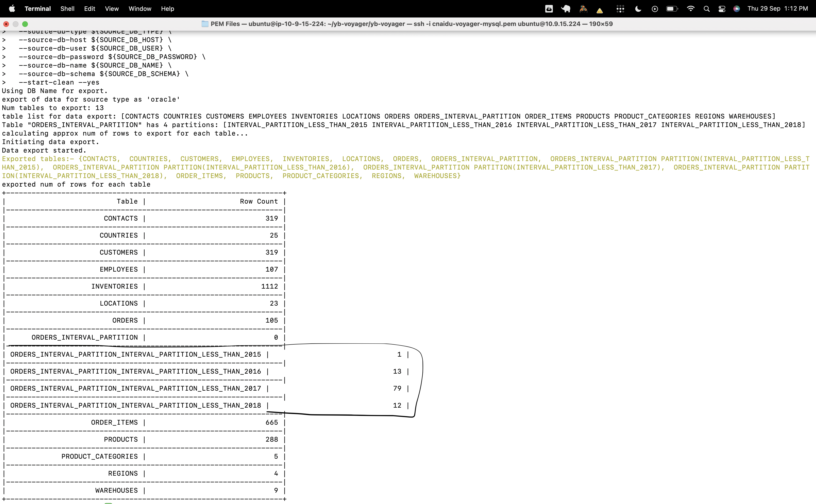This screenshot has width=816, height=504.
Task: Click the orange character menu bar icon
Action: tap(583, 9)
